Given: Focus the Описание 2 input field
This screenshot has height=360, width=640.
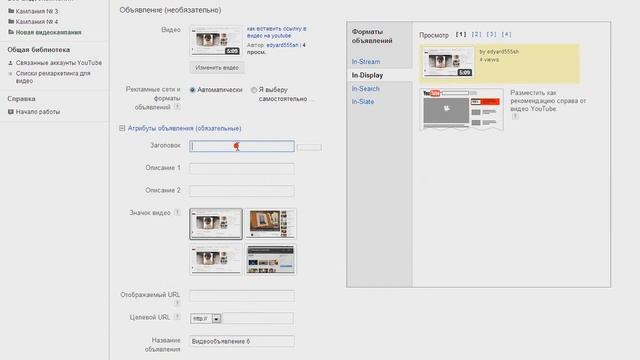Looking at the screenshot, I should click(242, 191).
